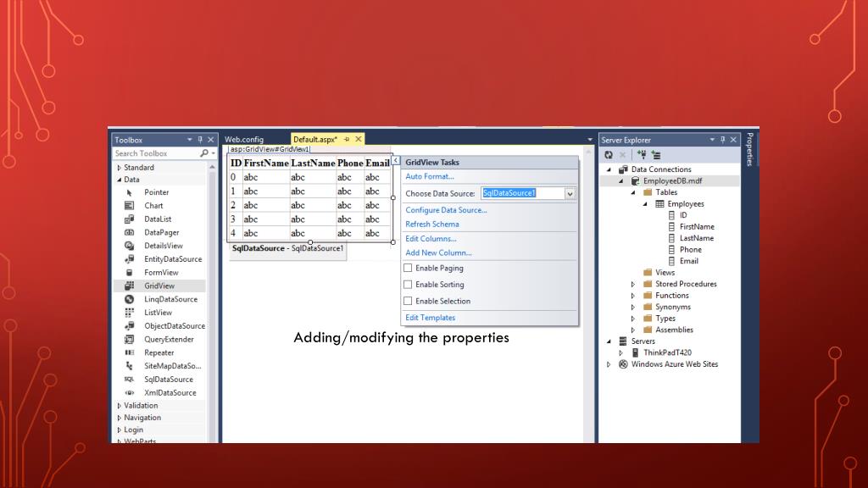The height and width of the screenshot is (488, 868).
Task: Refresh Server Explorer with the refresh icon
Action: click(x=609, y=155)
